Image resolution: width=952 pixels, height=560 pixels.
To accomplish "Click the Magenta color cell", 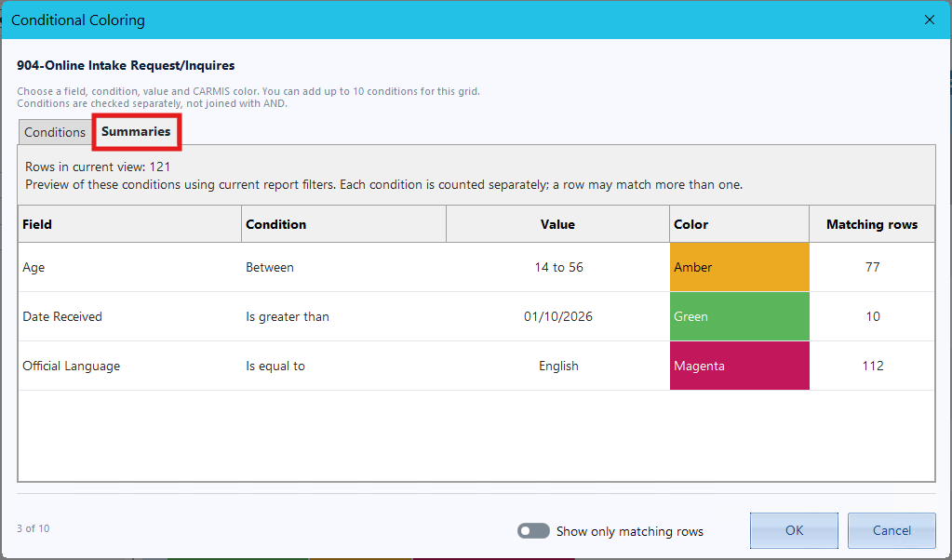I will pos(740,366).
